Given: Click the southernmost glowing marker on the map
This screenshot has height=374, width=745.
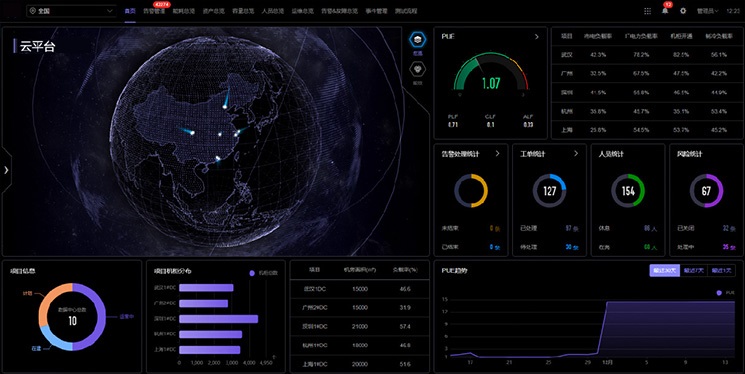Looking at the screenshot, I should click(x=218, y=158).
